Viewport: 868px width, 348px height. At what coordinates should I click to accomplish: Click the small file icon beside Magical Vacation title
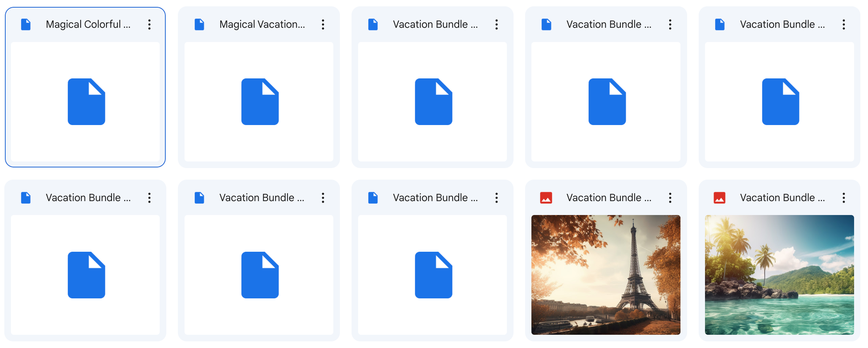click(199, 24)
